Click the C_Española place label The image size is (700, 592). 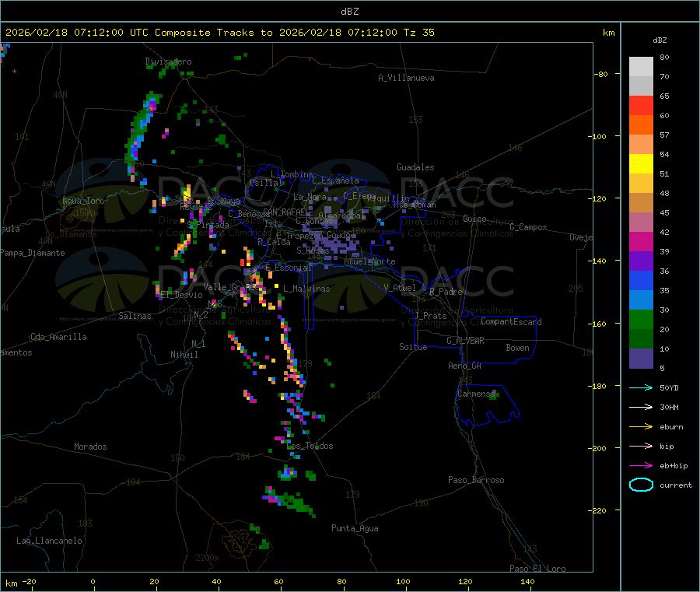pos(335,180)
